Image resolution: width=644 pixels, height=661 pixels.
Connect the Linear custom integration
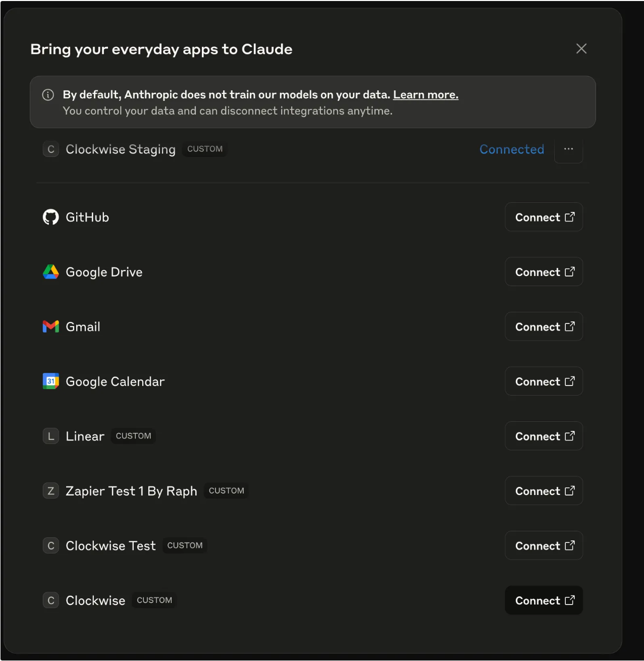[544, 436]
